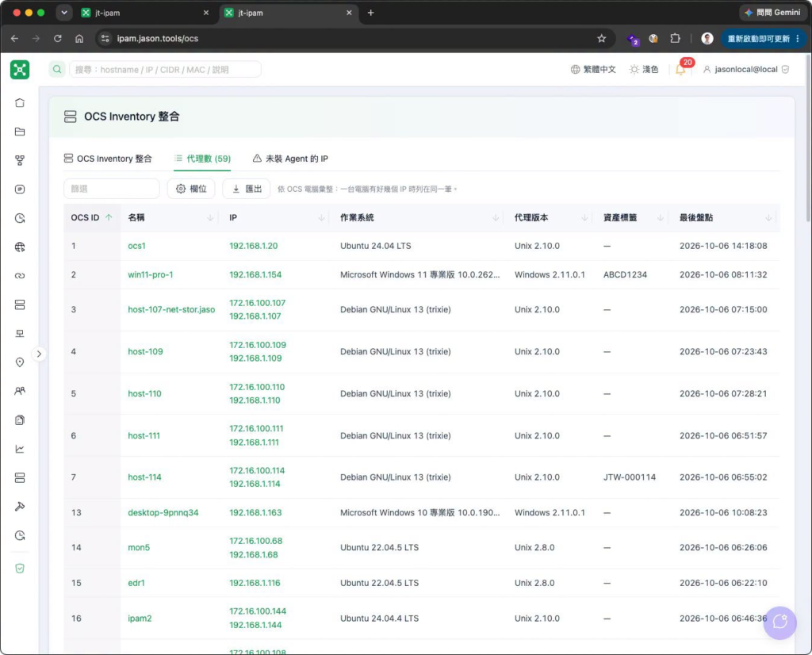Open the document copy icon in the sidebar

[x=20, y=420]
